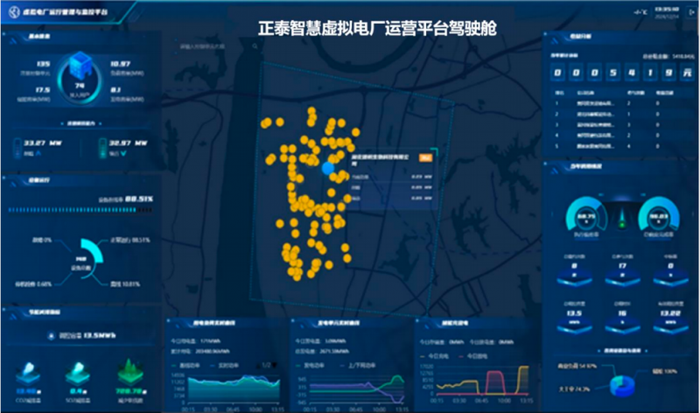Click the pedestal showing 13.5 MWh
The height and width of the screenshot is (413, 700).
(575, 321)
